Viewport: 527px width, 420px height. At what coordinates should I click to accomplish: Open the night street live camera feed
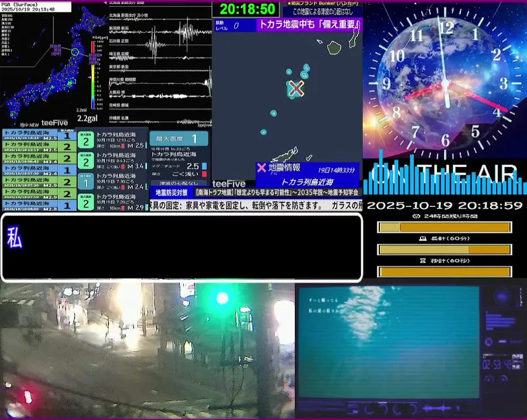[x=147, y=351]
